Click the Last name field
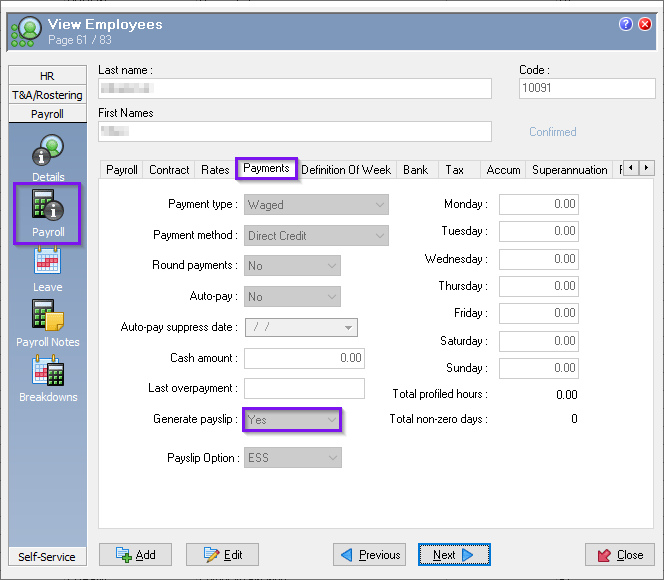 pos(295,88)
